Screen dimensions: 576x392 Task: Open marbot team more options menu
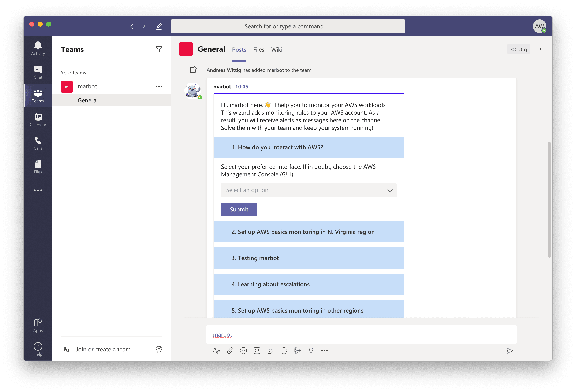point(159,86)
